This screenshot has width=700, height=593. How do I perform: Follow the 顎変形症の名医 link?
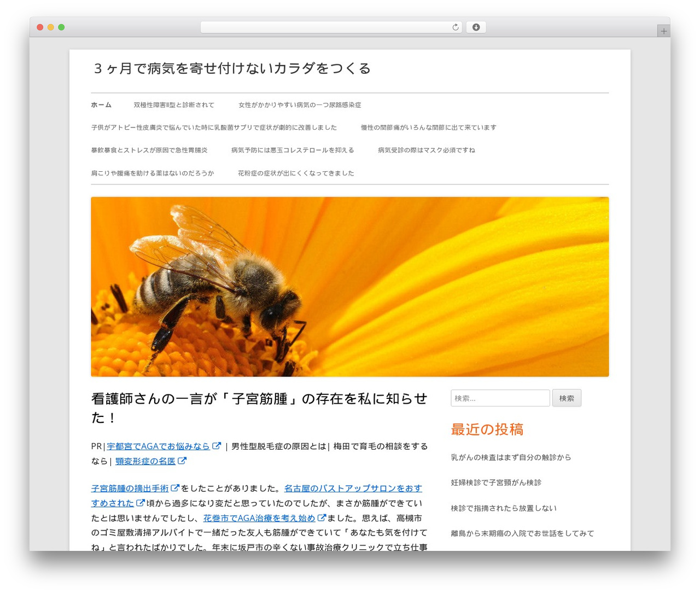pyautogui.click(x=145, y=461)
